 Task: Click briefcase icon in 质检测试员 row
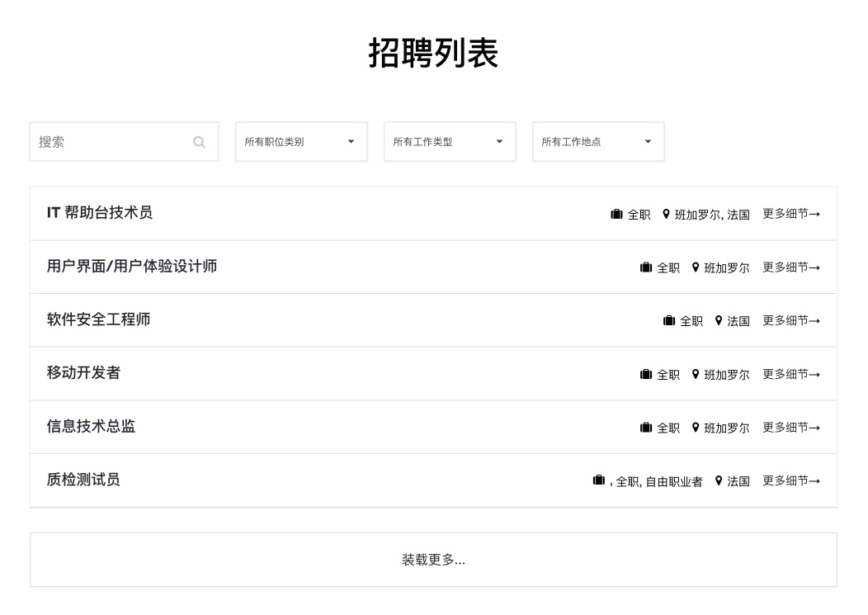click(598, 480)
